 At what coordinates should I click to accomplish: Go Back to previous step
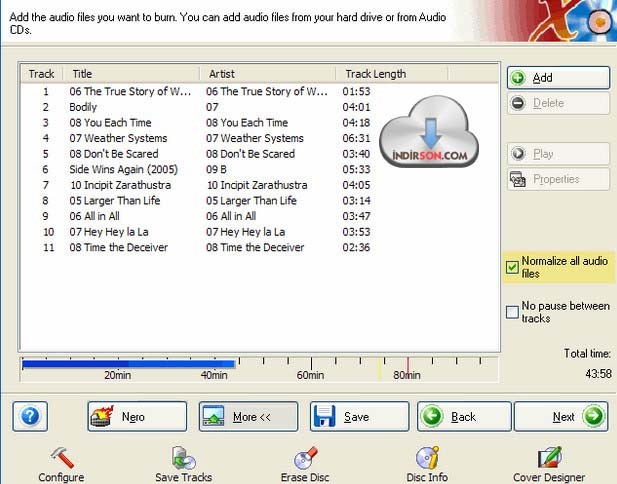[464, 416]
